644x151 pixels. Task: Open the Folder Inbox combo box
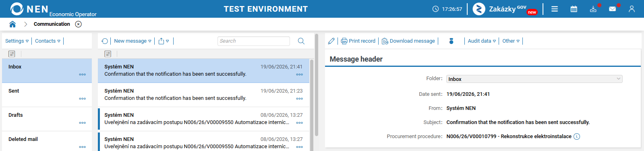pyautogui.click(x=534, y=79)
